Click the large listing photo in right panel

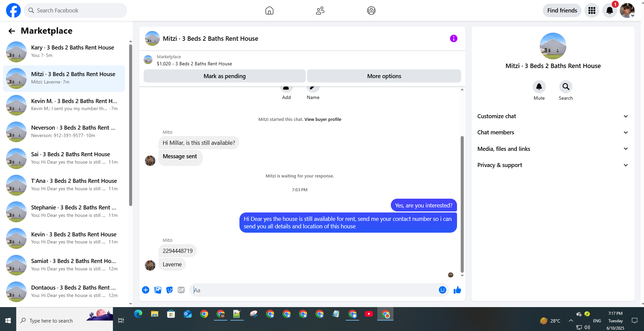tap(553, 46)
